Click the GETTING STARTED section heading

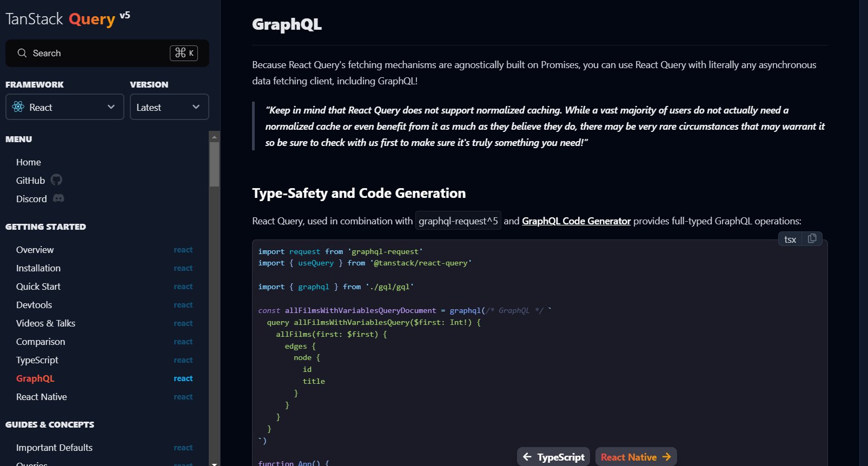[46, 227]
